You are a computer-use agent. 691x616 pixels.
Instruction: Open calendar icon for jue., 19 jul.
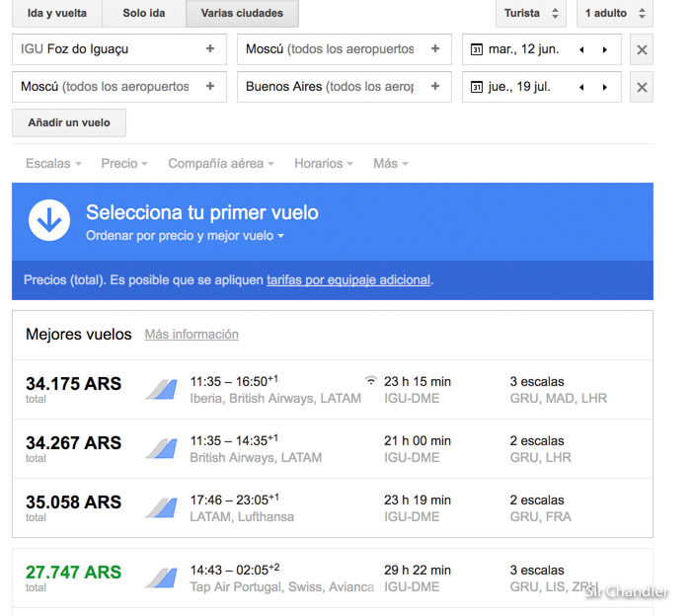(x=477, y=87)
